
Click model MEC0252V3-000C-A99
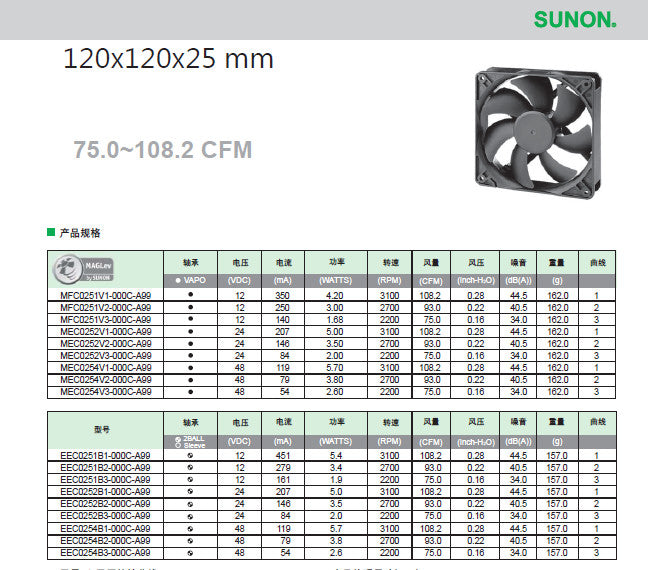point(106,355)
